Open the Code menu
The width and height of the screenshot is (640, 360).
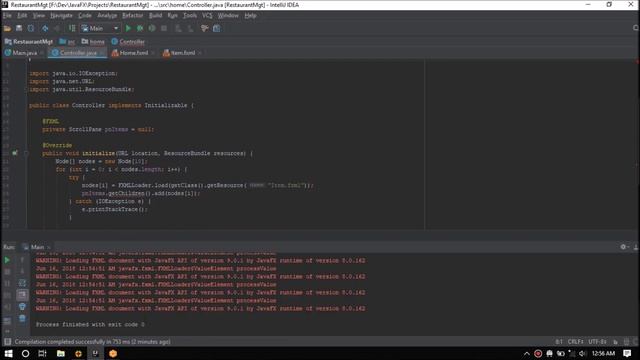coord(85,16)
